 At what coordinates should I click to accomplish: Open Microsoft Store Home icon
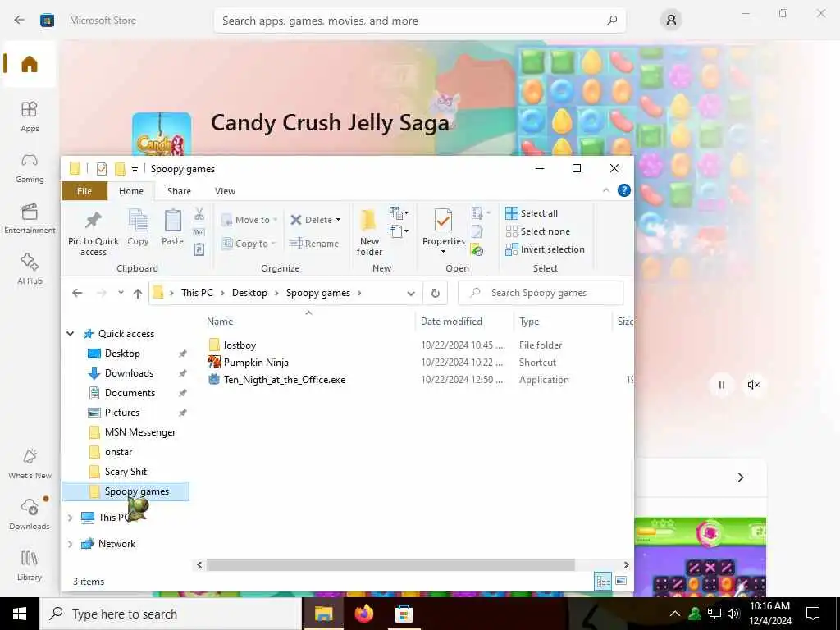30,64
